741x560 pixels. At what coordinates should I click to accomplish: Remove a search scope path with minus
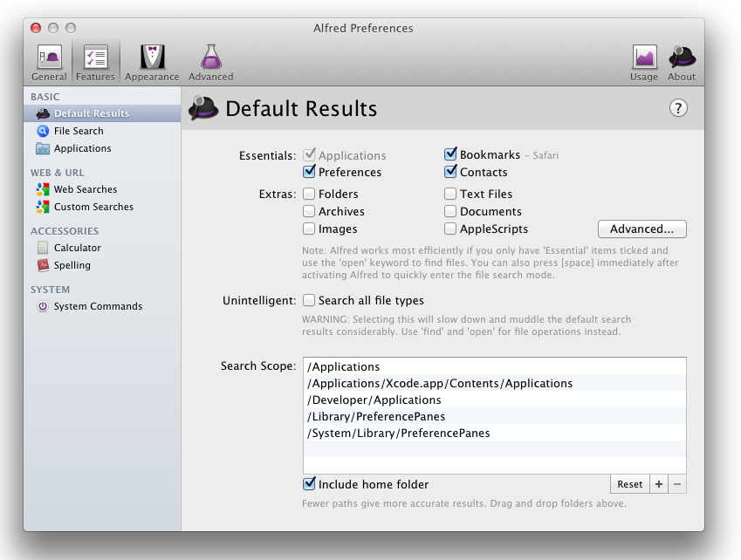(677, 484)
